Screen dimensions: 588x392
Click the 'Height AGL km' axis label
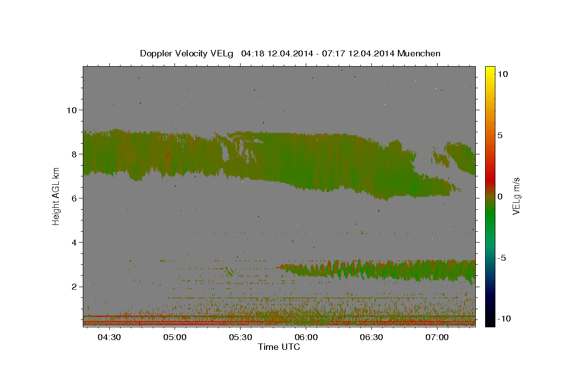coord(56,196)
